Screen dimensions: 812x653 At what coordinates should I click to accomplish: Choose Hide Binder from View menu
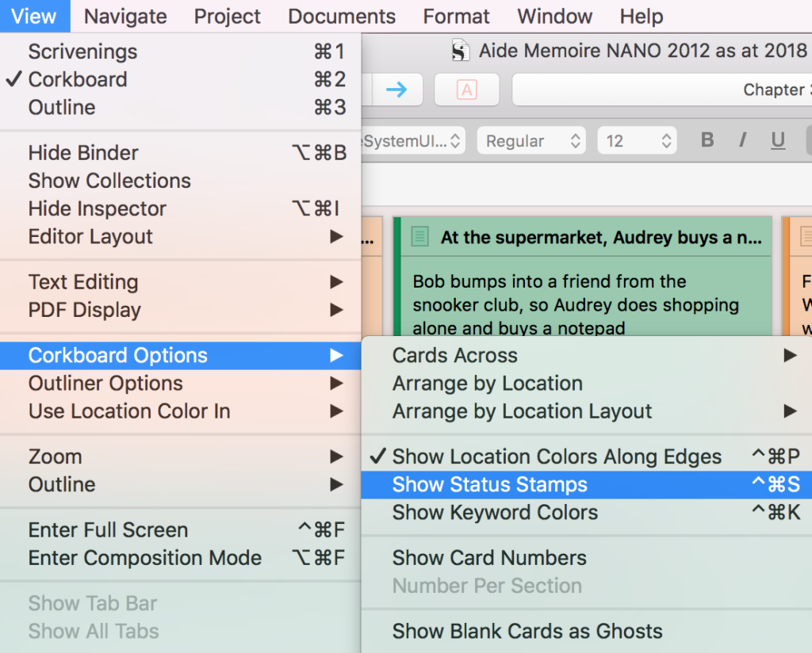click(83, 153)
